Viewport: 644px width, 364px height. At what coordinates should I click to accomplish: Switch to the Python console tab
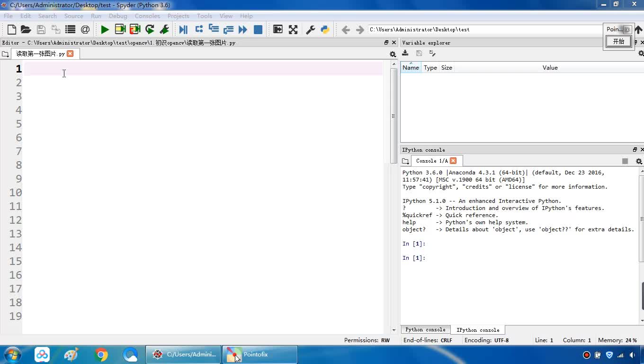pos(425,329)
